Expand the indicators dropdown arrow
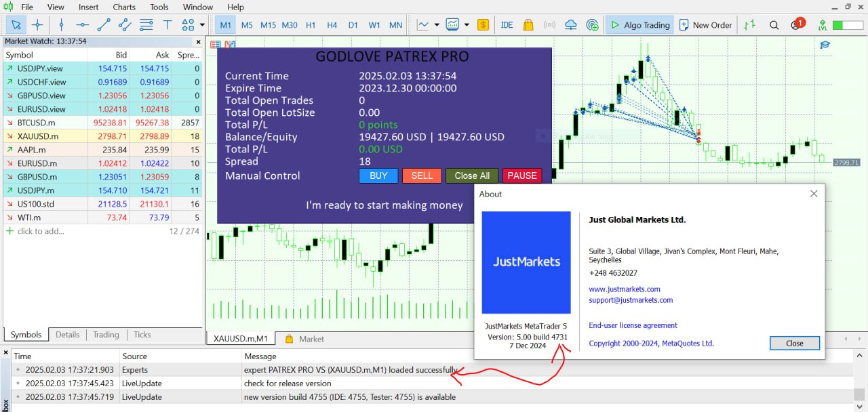Screen dimensions: 868x412 [467, 25]
